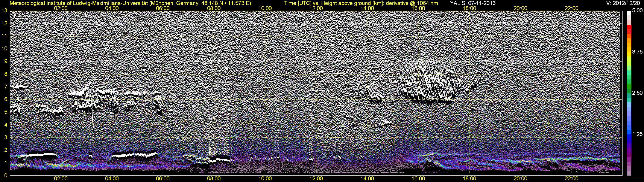The width and height of the screenshot is (644, 182).
Task: Select the 2.50 colorbar value label
Action: coord(637,93)
